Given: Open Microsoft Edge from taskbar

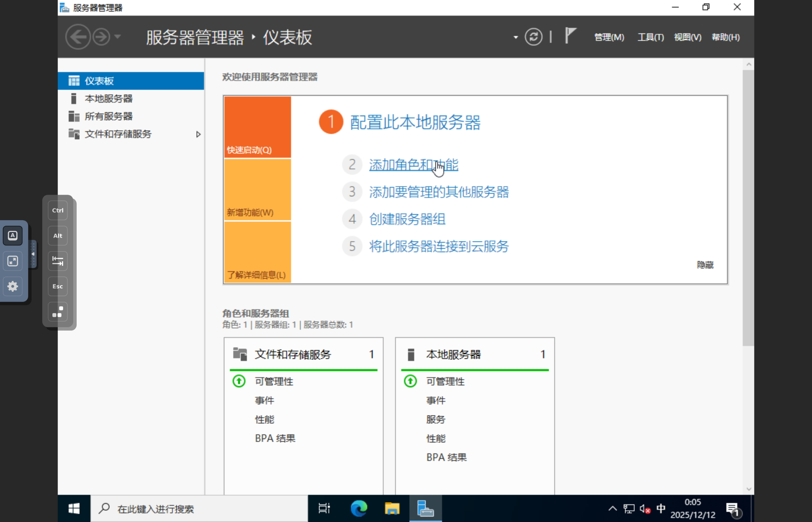Looking at the screenshot, I should click(359, 508).
